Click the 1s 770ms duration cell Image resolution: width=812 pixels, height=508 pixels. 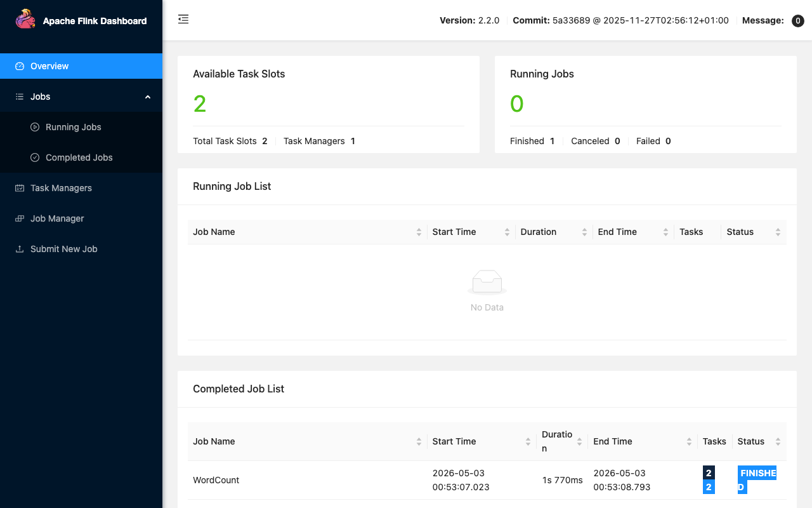[x=562, y=480]
